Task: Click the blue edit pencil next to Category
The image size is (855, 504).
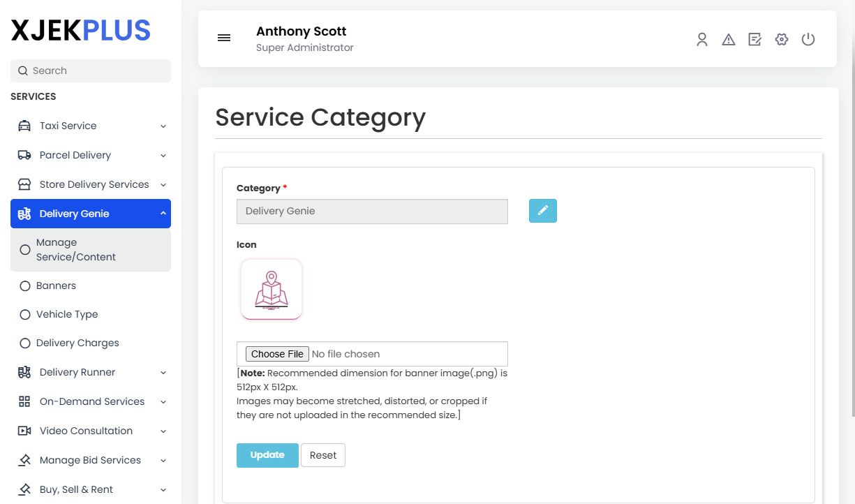Action: [x=542, y=210]
